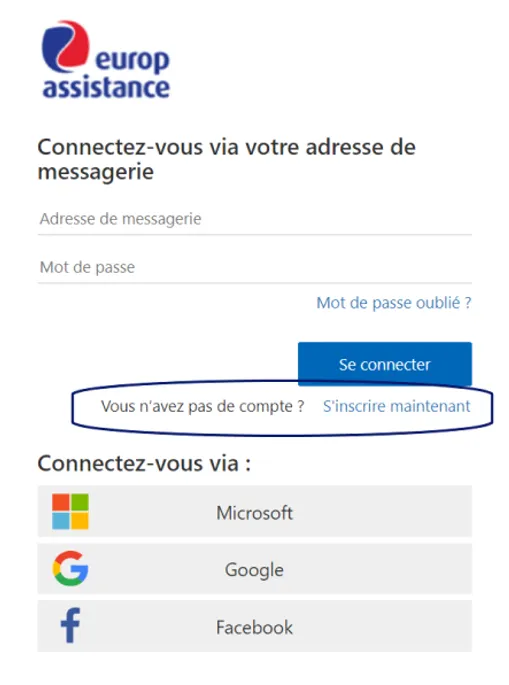Click the 'Vous n'avez pas de compte ?' text

tap(203, 407)
